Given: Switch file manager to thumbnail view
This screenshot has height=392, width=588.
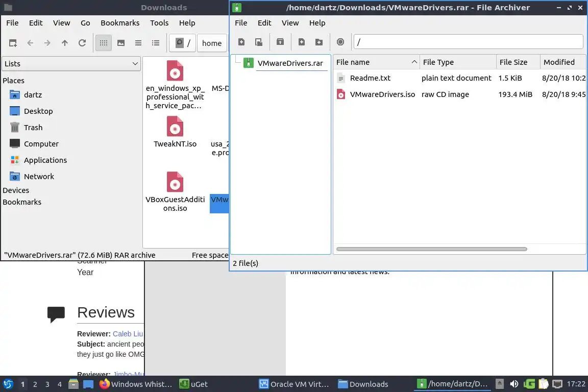Looking at the screenshot, I should (121, 43).
